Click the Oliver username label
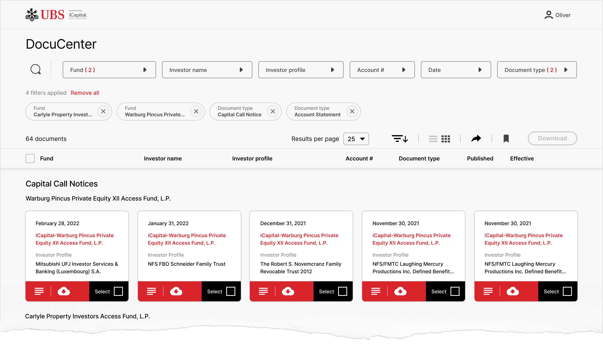Image resolution: width=603 pixels, height=364 pixels. [x=563, y=15]
